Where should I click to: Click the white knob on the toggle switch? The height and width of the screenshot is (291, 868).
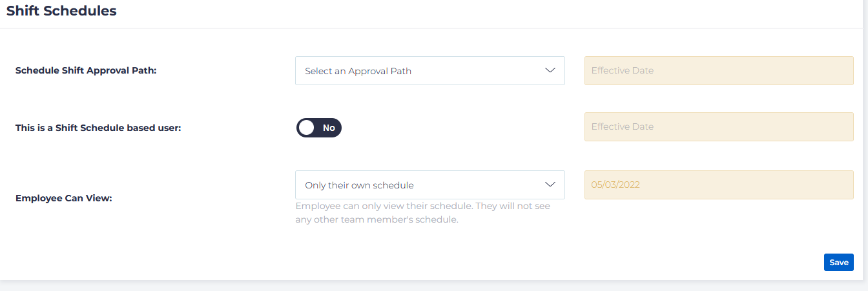point(307,128)
